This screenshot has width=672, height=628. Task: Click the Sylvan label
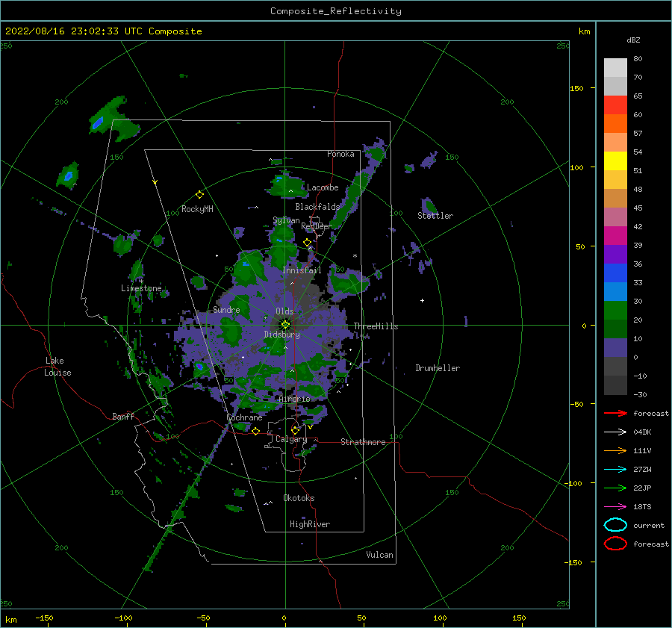[x=286, y=220]
